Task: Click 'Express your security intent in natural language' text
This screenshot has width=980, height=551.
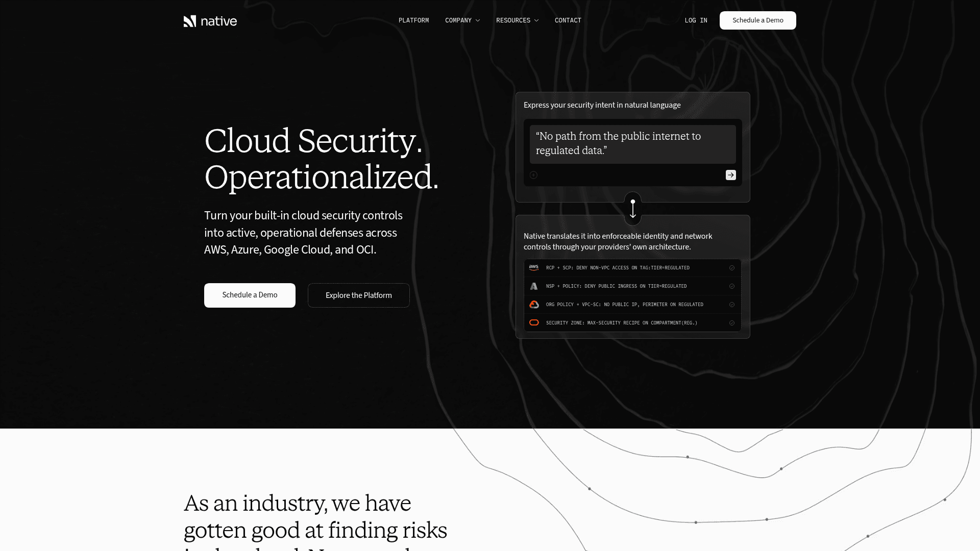Action: (602, 105)
